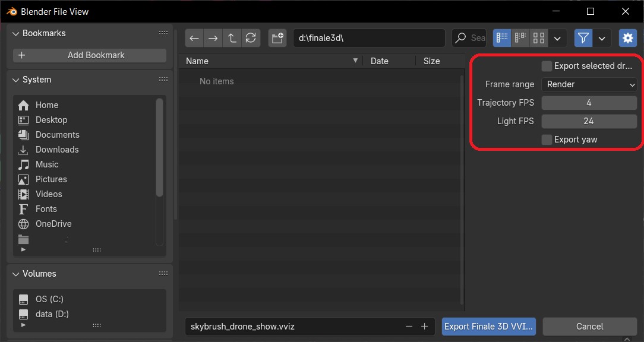644x342 pixels.
Task: Click the Export Finale 3D button
Action: click(x=488, y=326)
